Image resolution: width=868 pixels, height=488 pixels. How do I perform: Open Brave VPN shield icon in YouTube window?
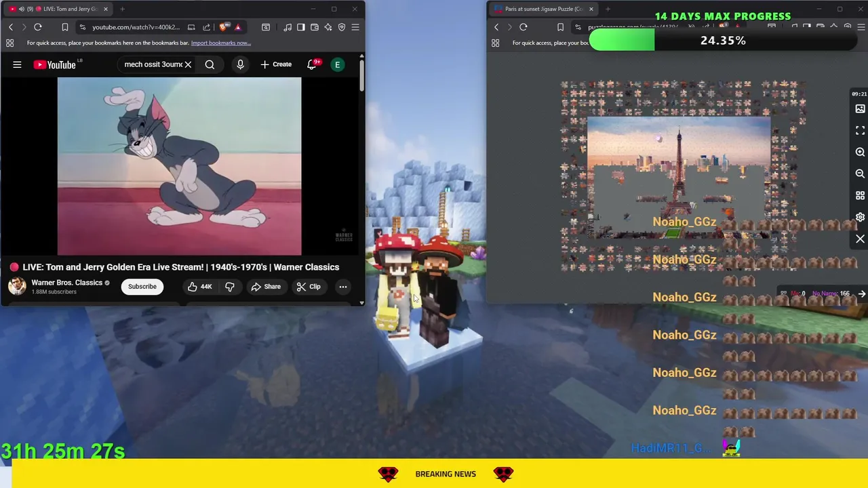(x=342, y=27)
